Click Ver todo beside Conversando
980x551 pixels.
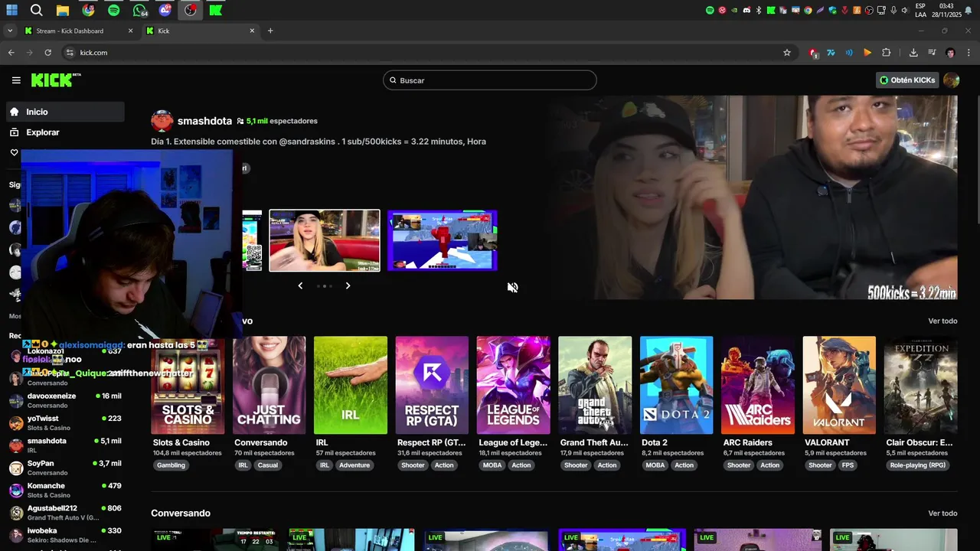tap(942, 514)
